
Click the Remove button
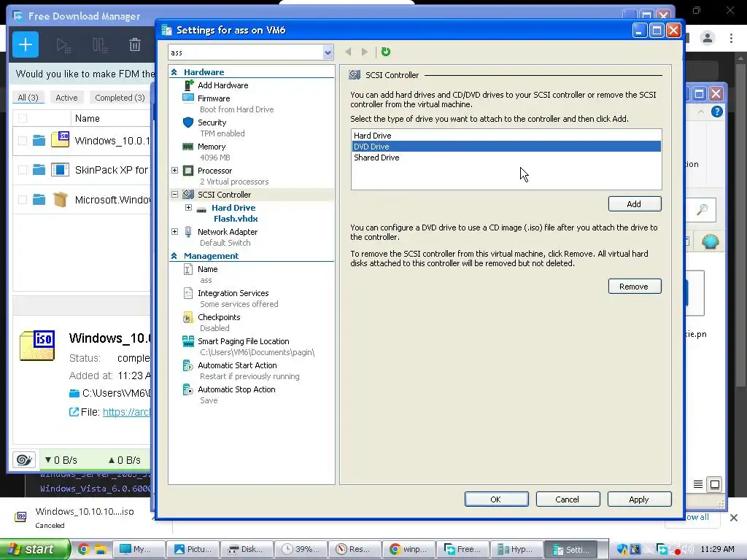coord(635,286)
